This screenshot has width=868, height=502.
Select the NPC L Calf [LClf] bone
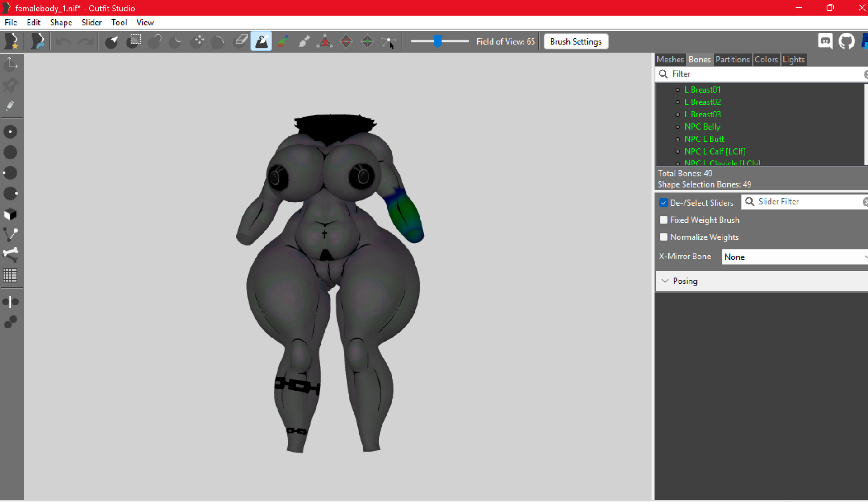tap(715, 151)
